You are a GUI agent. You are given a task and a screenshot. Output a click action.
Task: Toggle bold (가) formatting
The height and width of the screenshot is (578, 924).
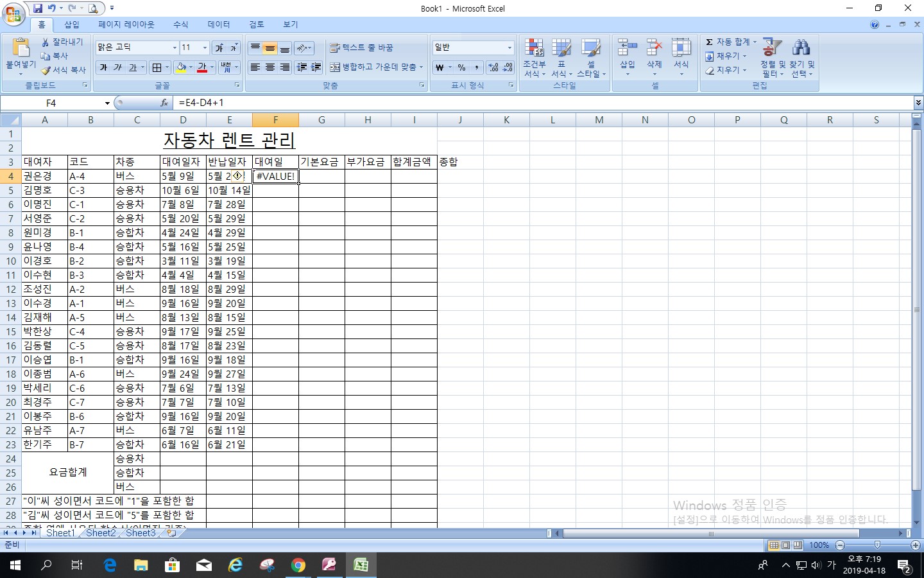tap(103, 67)
